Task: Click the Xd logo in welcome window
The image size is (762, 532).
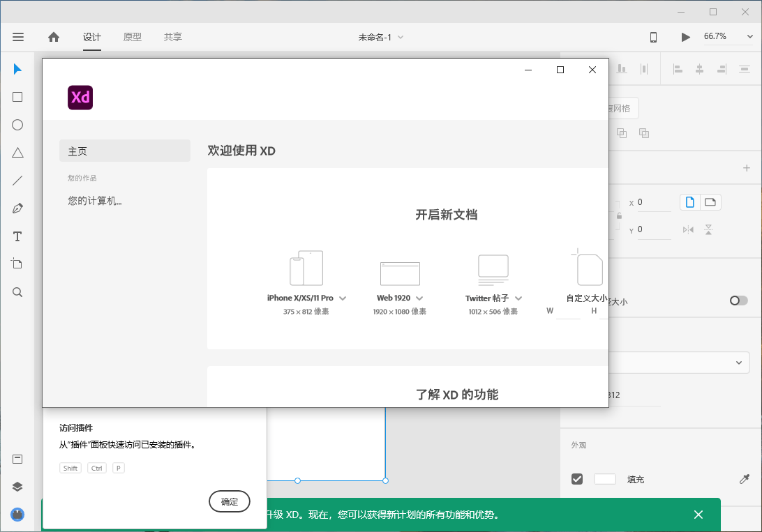Action: pos(80,98)
